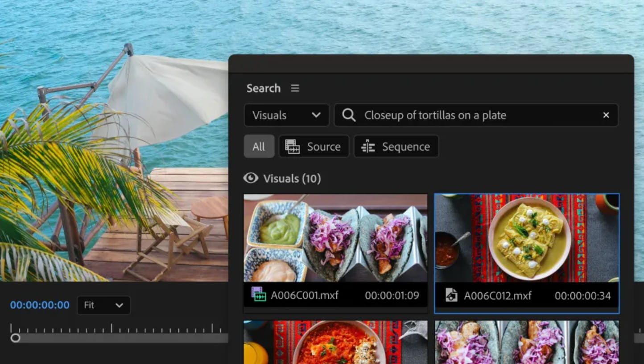Click the search field with tortillas query
This screenshot has width=644, height=364.
tap(477, 115)
